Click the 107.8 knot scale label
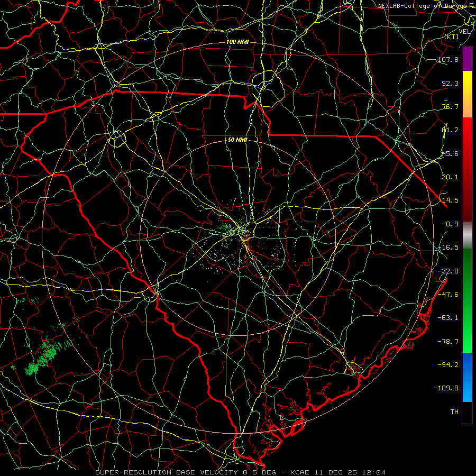Viewport: 476px width, 476px height. click(448, 59)
